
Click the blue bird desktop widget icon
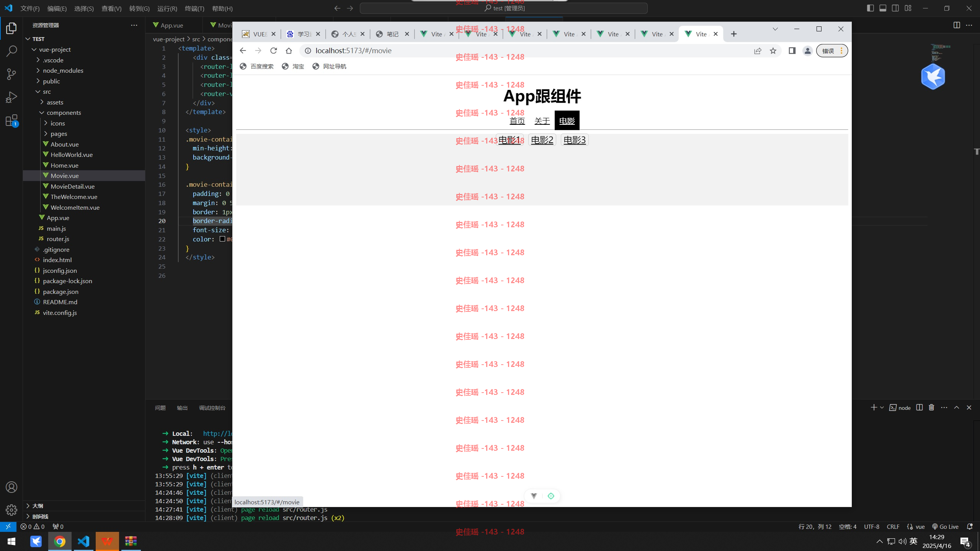933,77
